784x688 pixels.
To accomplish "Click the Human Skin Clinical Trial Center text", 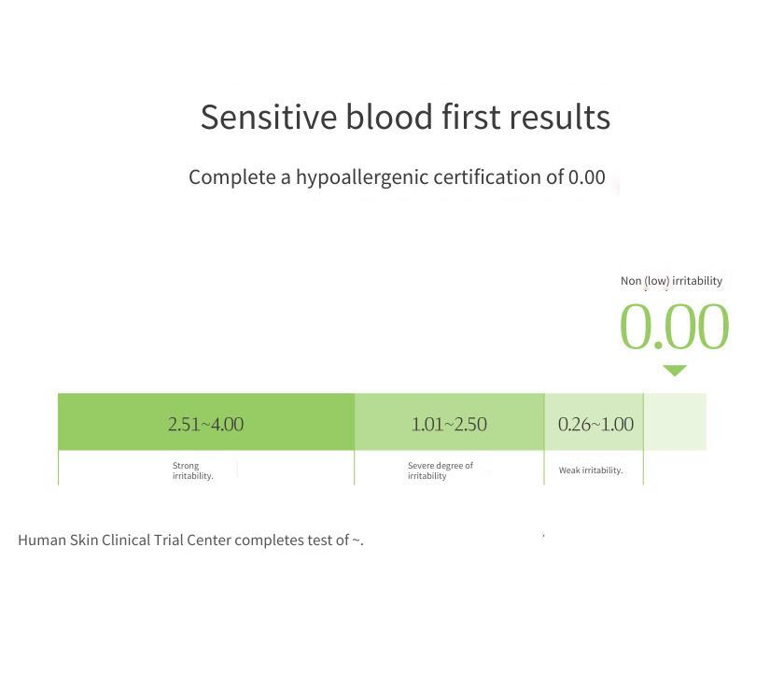I will (x=190, y=541).
